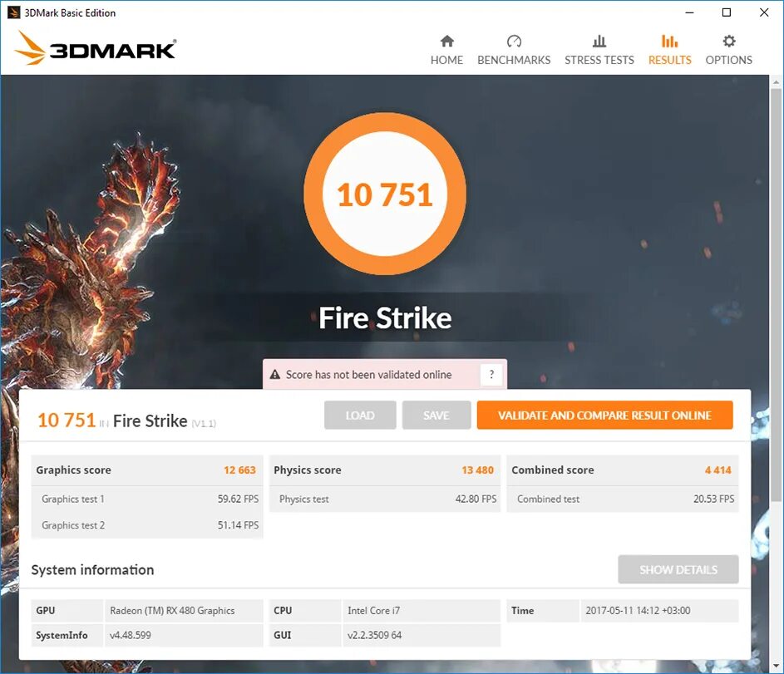The height and width of the screenshot is (674, 784).
Task: Minimize the 3DMark window
Action: coord(689,12)
